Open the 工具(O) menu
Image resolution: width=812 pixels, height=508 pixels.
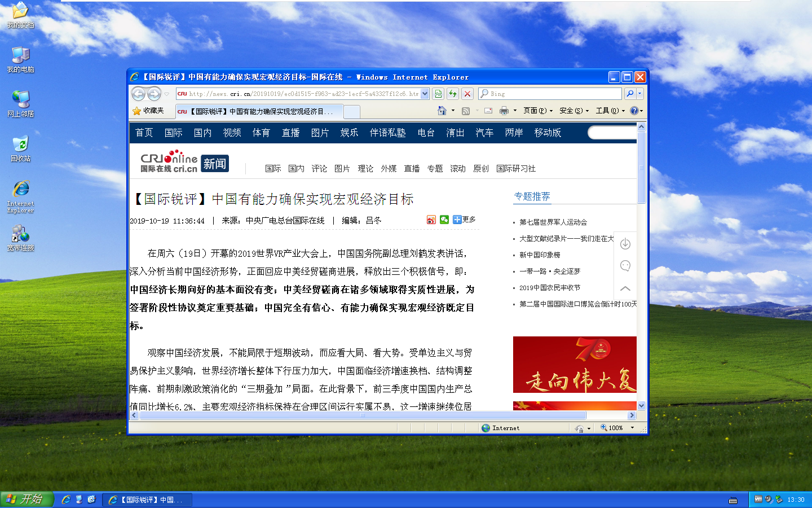coord(610,111)
